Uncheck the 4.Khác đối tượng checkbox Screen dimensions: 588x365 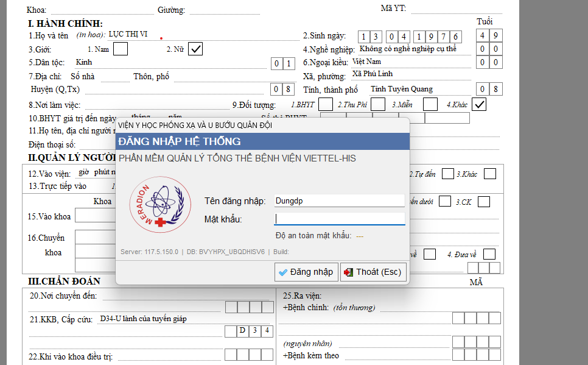tap(480, 104)
